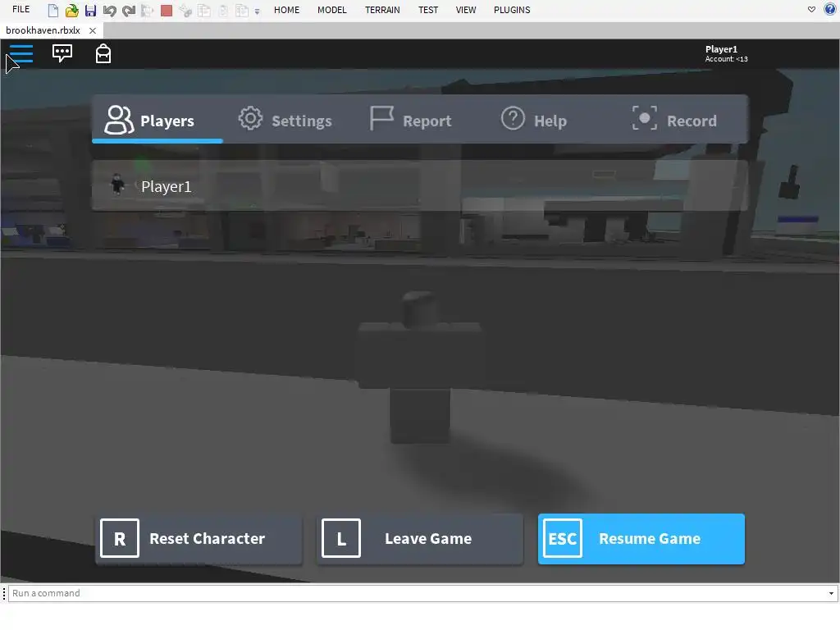This screenshot has width=840, height=630.
Task: Click the Players tab people icon
Action: pos(119,120)
